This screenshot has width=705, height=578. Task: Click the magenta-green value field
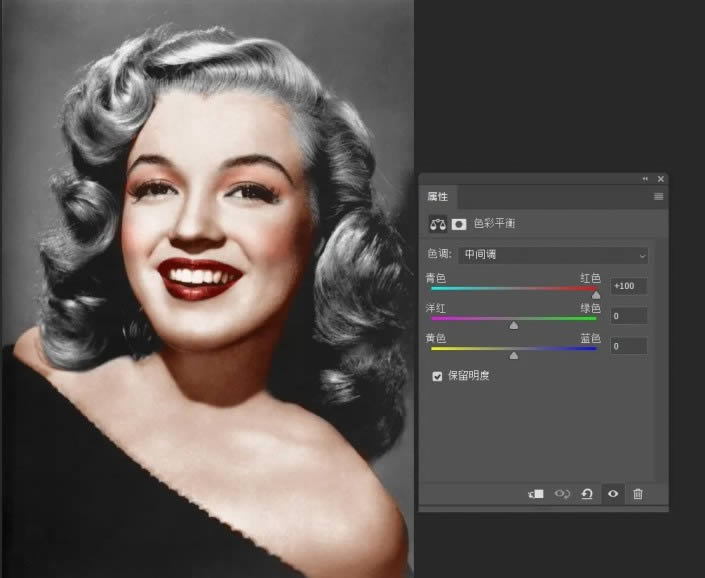pos(629,316)
